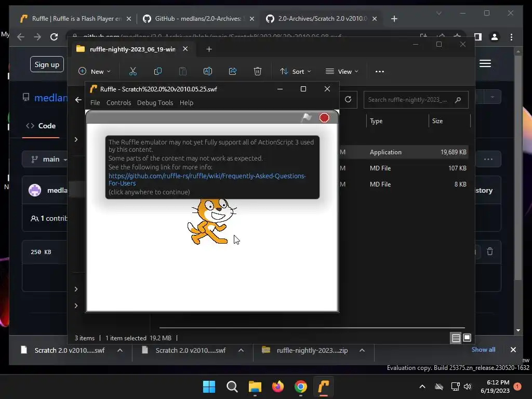Click the Paste icon in Explorer toolbar
This screenshot has height=399, width=532.
pyautogui.click(x=182, y=71)
